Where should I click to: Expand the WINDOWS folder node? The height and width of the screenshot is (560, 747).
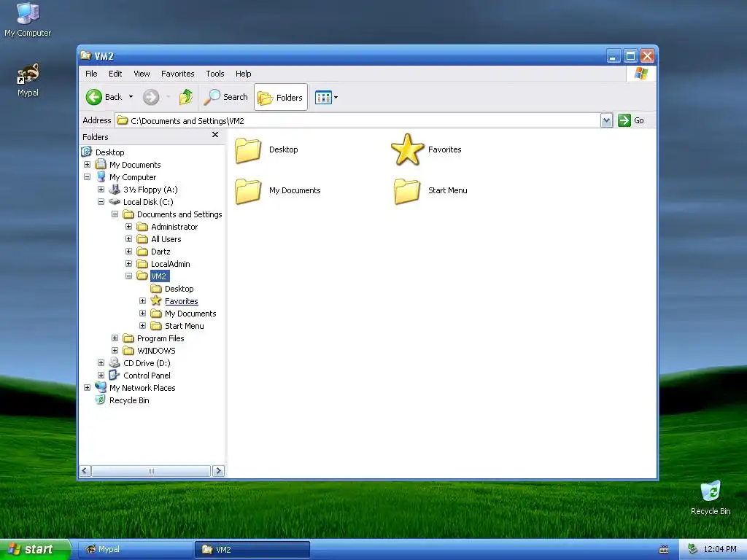[x=115, y=350]
